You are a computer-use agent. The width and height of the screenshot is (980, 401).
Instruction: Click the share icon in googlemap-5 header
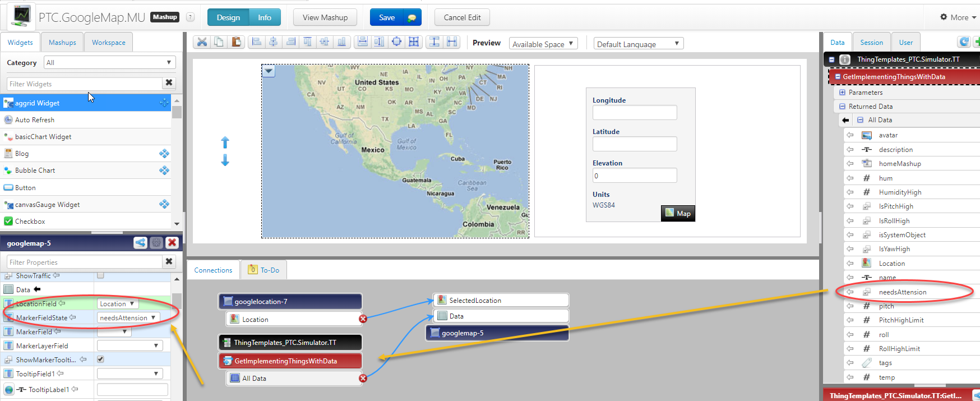tap(140, 243)
